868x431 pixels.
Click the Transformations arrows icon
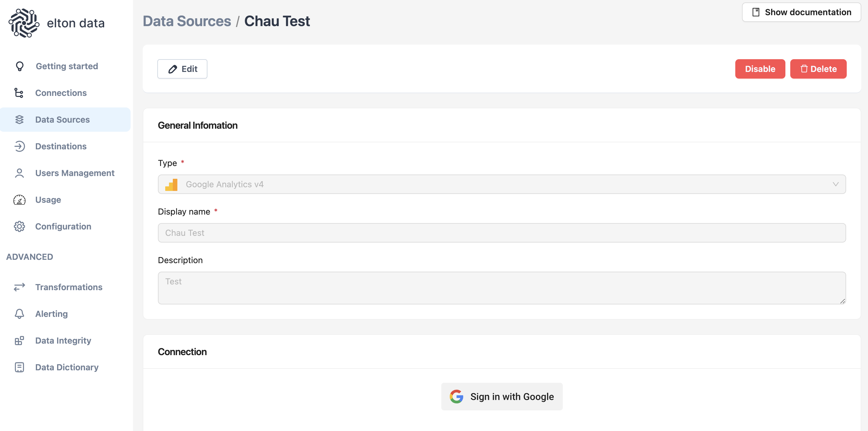19,287
